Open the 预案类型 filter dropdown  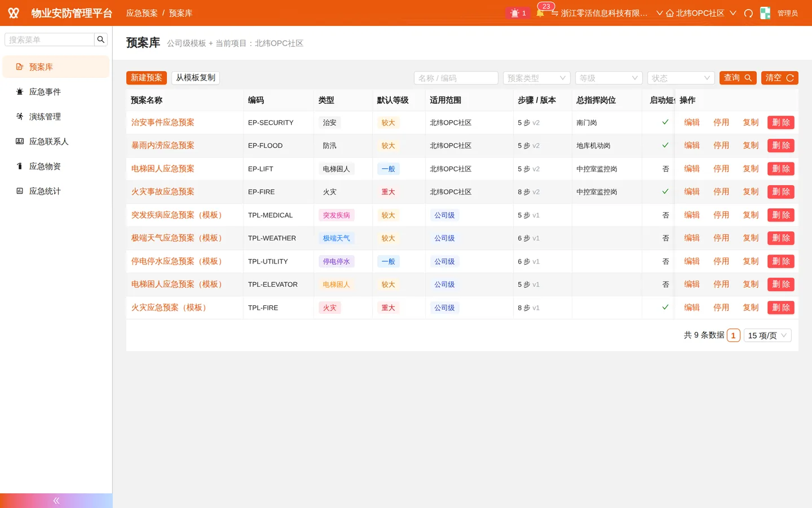pos(537,78)
